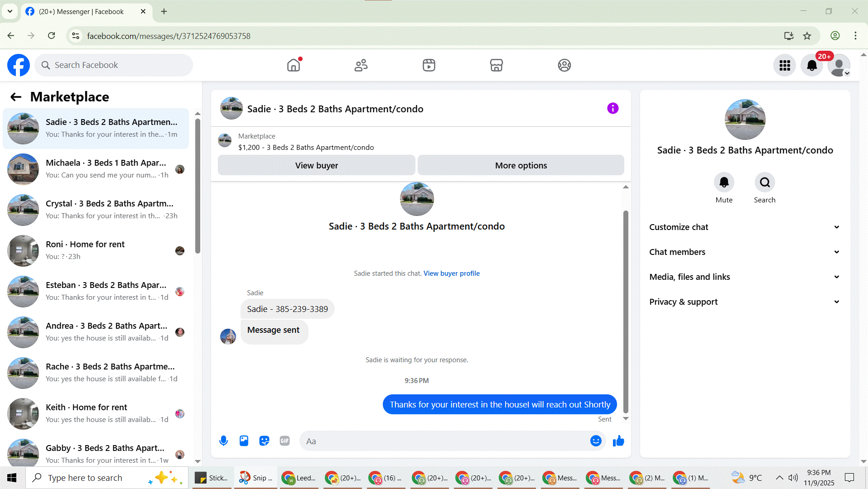Open a new browser tab

pyautogui.click(x=164, y=11)
